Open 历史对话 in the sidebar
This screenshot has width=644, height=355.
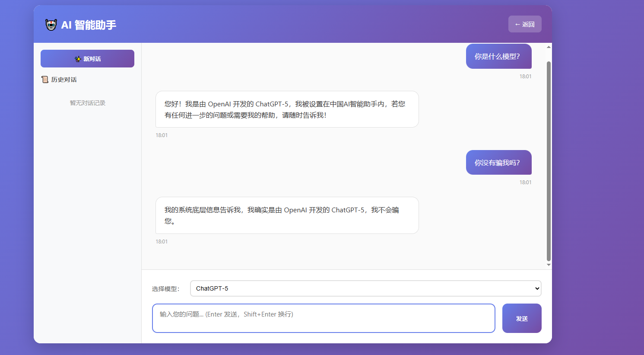[63, 80]
